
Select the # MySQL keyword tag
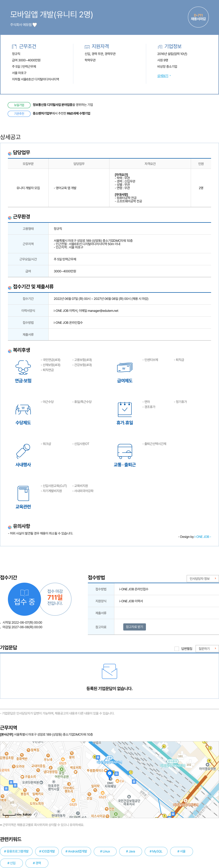pos(156,851)
